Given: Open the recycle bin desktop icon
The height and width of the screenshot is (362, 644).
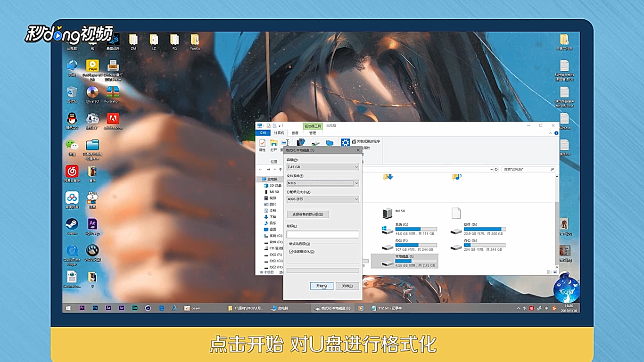Looking at the screenshot, I should 72,94.
